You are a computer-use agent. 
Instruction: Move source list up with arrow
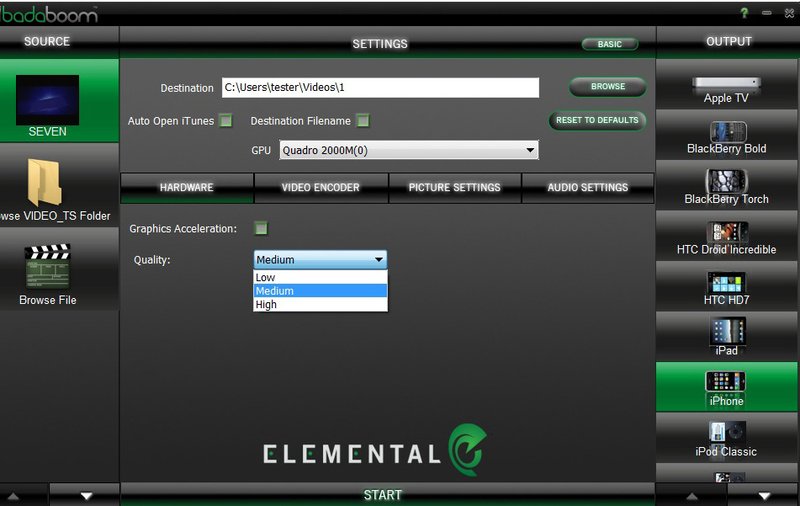point(13,496)
